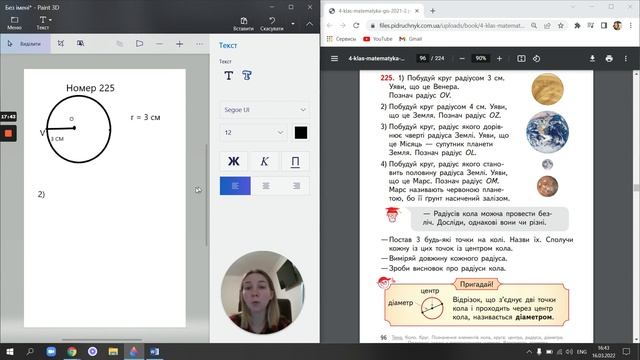
Task: Click the PDF page number field 96
Action: [x=422, y=58]
